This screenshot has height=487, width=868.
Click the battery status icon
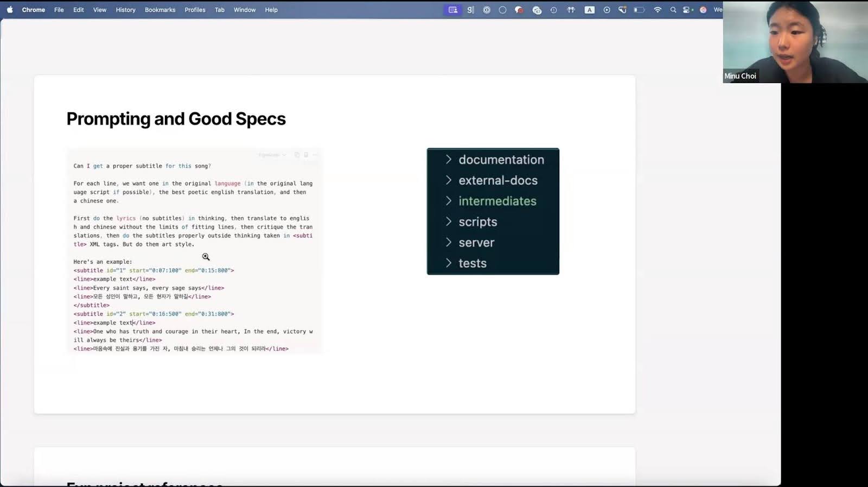[x=640, y=10]
